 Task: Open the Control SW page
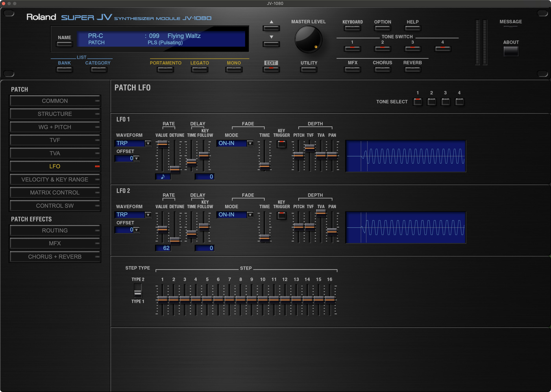[55, 205]
